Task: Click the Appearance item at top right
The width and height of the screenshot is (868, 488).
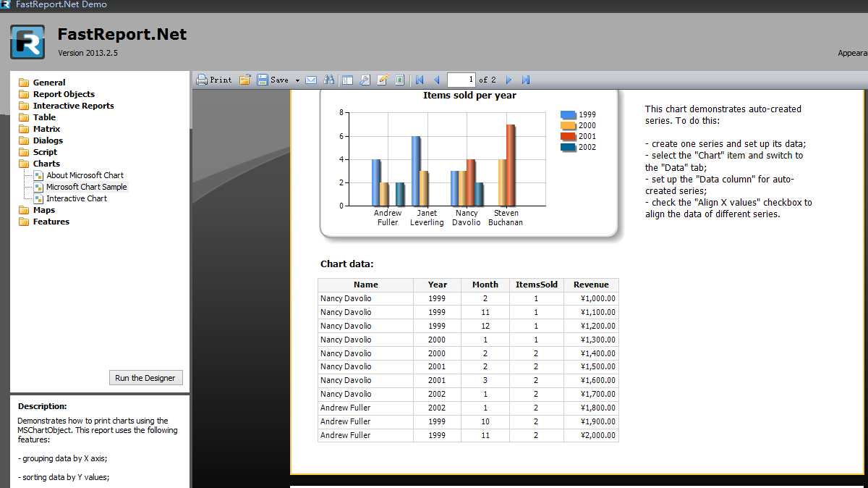Action: (853, 53)
